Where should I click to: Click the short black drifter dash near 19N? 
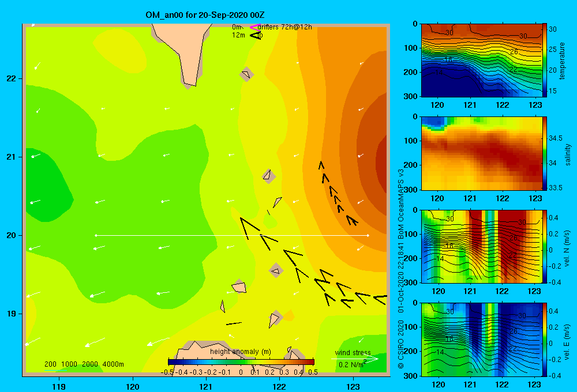coord(234,323)
